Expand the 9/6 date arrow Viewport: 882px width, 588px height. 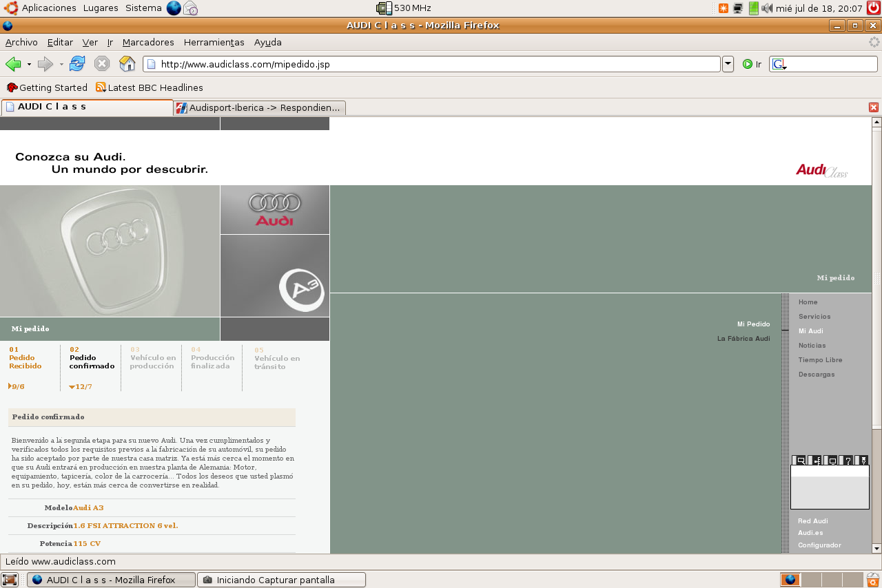(x=10, y=386)
